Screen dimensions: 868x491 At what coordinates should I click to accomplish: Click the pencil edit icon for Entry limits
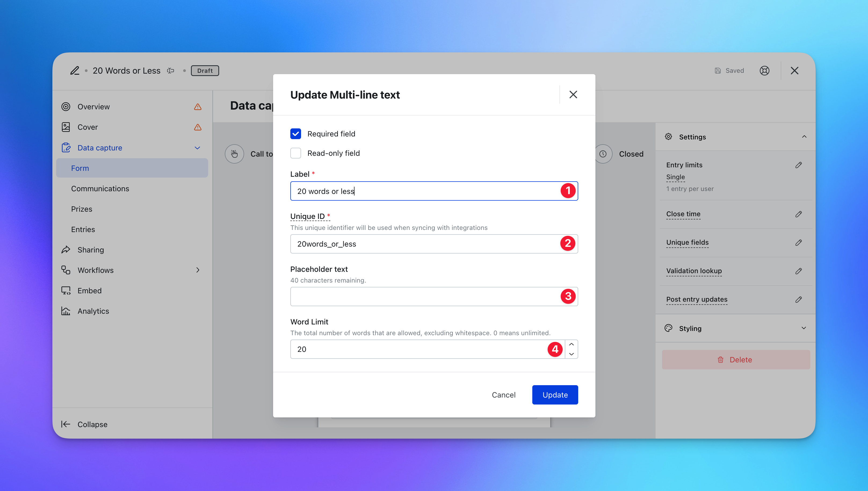tap(798, 165)
